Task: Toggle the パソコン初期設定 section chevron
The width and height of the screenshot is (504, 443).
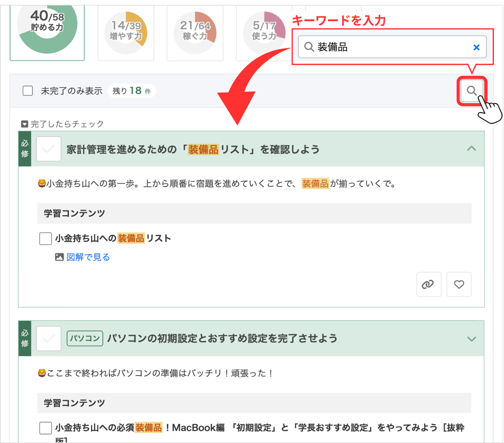Action: (x=471, y=339)
